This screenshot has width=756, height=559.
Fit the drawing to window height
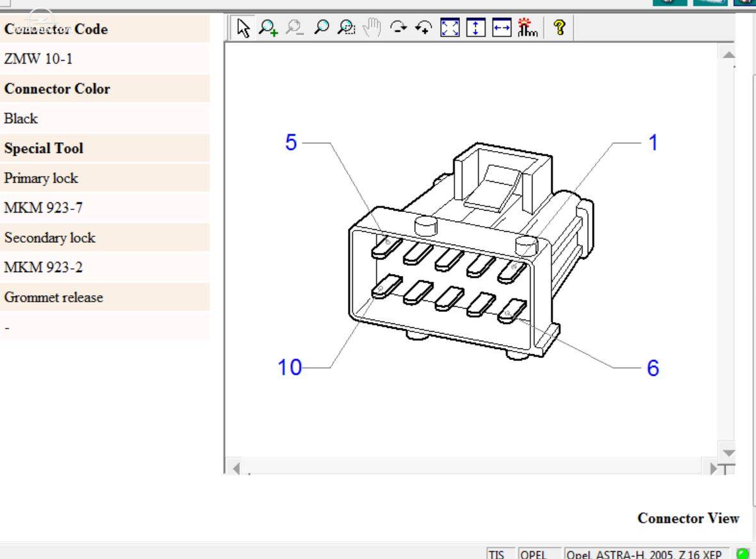[476, 28]
